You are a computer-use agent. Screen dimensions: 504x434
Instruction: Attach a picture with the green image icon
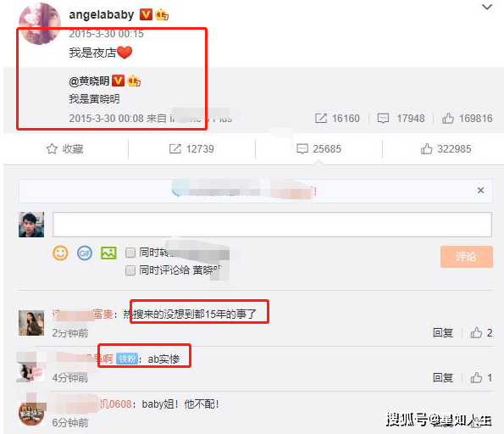point(108,253)
